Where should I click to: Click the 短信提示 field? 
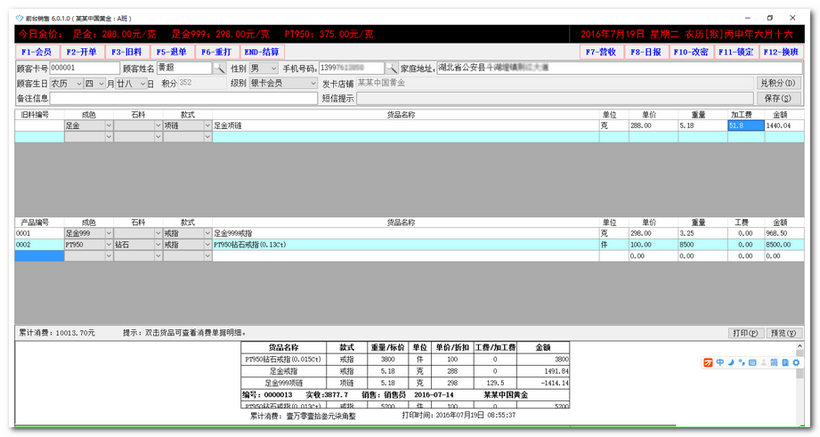point(555,98)
